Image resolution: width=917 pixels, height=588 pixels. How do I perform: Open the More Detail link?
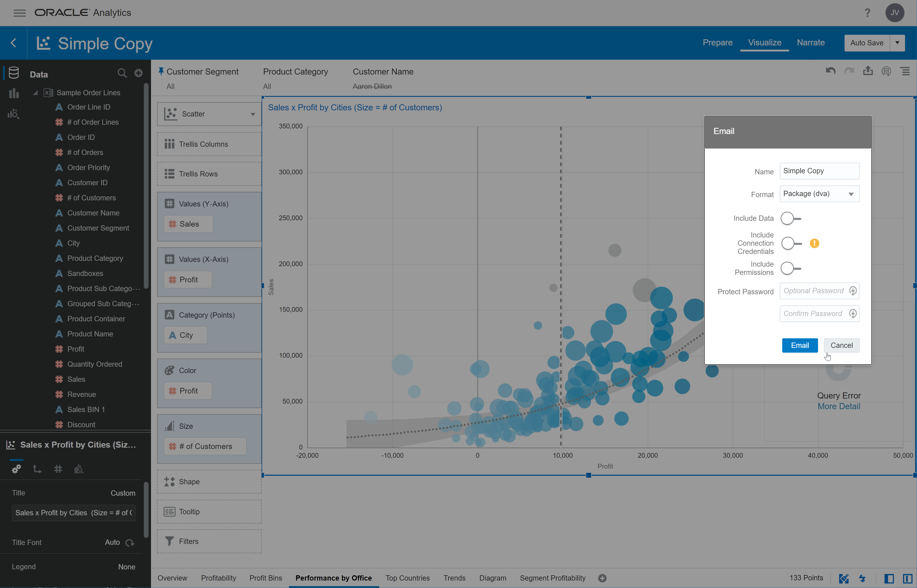click(x=838, y=406)
